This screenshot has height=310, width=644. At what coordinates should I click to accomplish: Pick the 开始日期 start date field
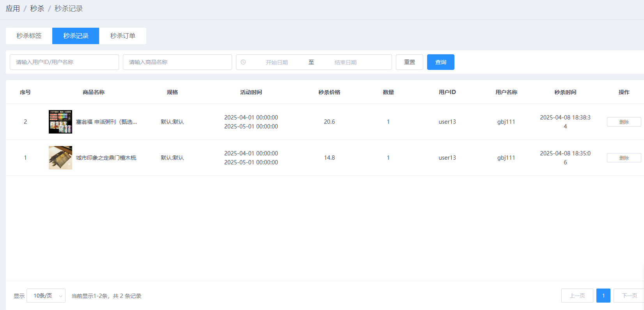[x=277, y=62]
